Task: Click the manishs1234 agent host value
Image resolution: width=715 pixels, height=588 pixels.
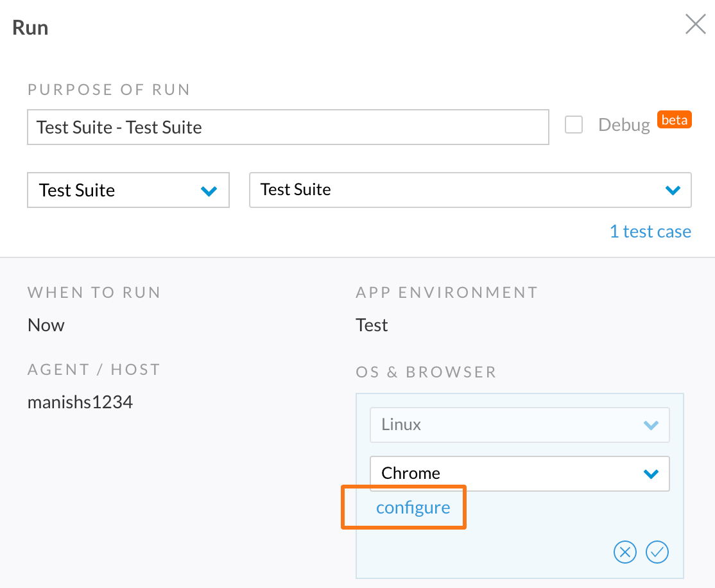Action: pyautogui.click(x=80, y=402)
